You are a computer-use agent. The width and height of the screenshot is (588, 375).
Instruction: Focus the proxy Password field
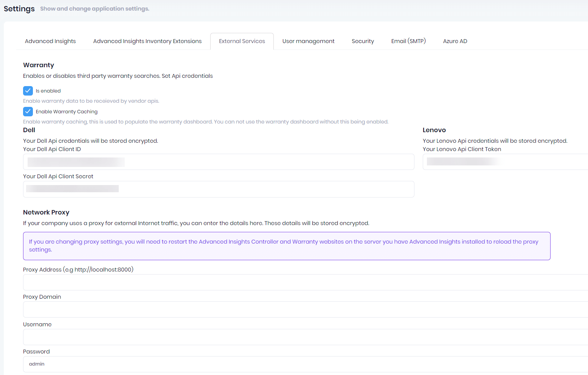tap(306, 364)
